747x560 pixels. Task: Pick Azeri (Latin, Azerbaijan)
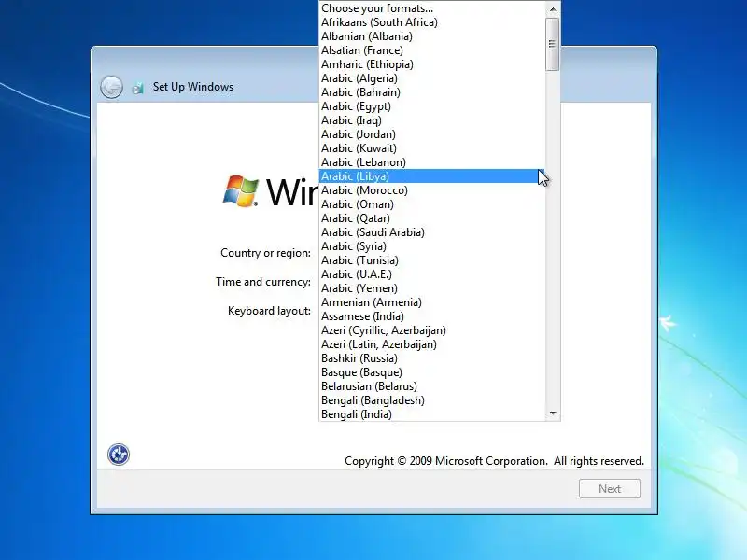click(431, 344)
